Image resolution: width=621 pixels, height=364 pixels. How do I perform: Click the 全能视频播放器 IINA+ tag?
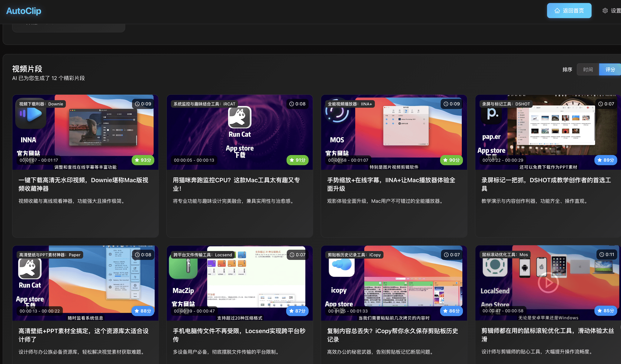coord(350,104)
